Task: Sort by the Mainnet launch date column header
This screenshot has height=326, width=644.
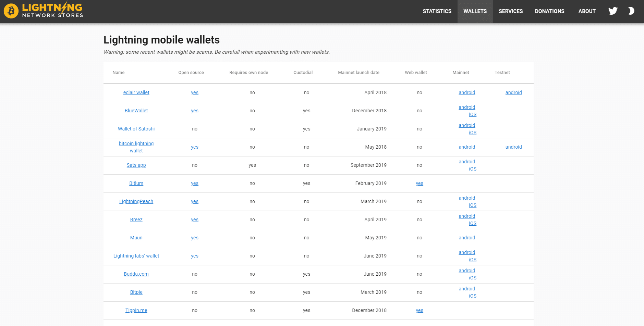Action: 359,73
